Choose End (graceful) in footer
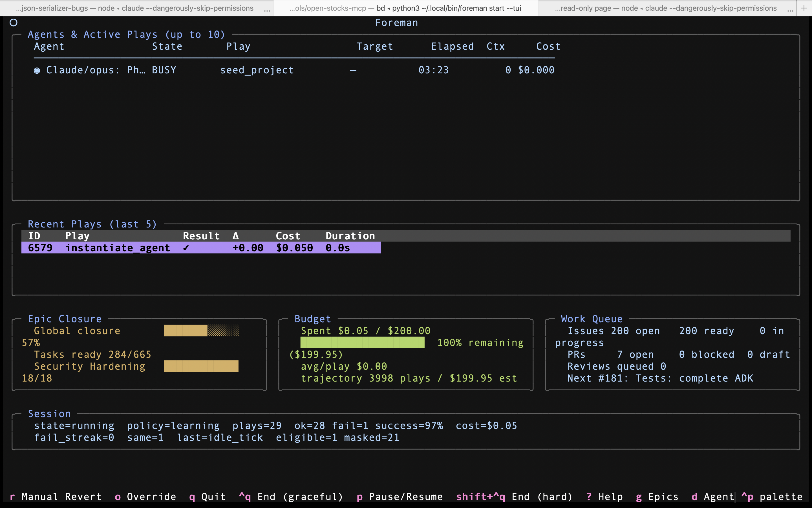Image resolution: width=812 pixels, height=508 pixels. (x=291, y=497)
